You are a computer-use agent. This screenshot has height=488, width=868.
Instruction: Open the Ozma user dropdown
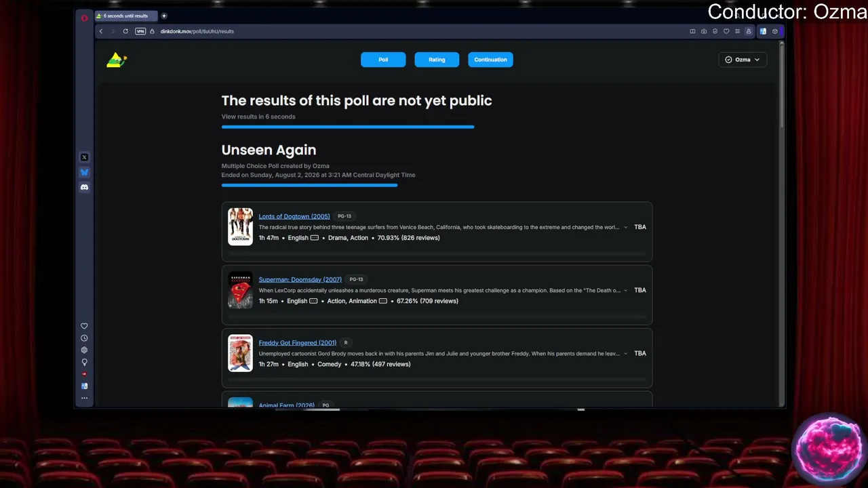click(743, 60)
